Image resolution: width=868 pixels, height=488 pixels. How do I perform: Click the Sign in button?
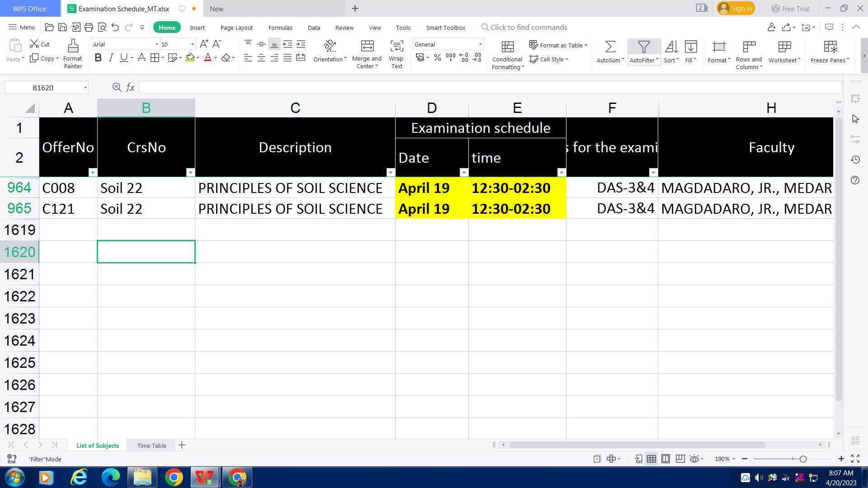pos(736,9)
